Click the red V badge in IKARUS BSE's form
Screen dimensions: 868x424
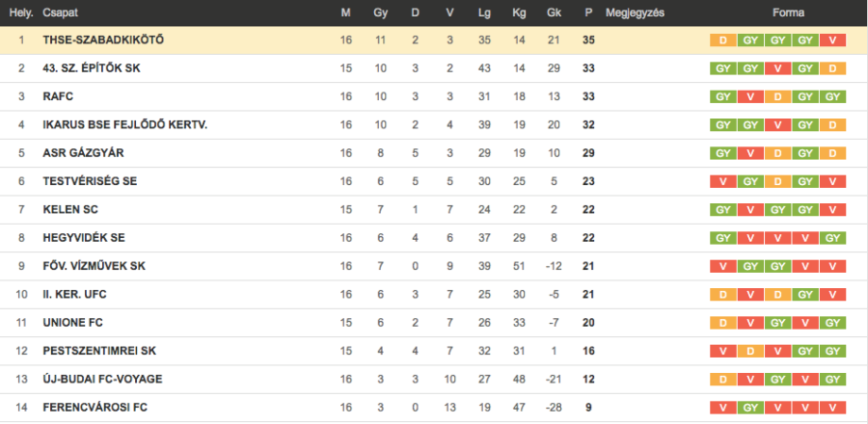tap(778, 125)
